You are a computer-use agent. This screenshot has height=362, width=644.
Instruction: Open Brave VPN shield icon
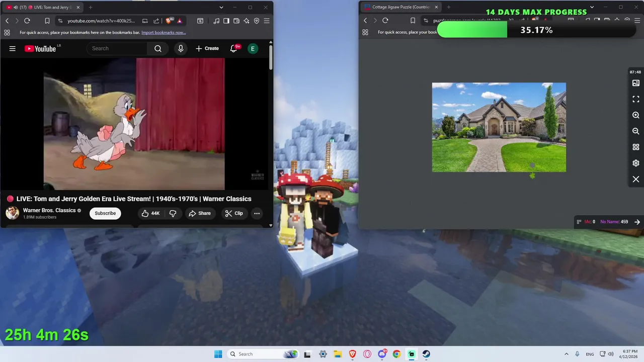pos(257,21)
